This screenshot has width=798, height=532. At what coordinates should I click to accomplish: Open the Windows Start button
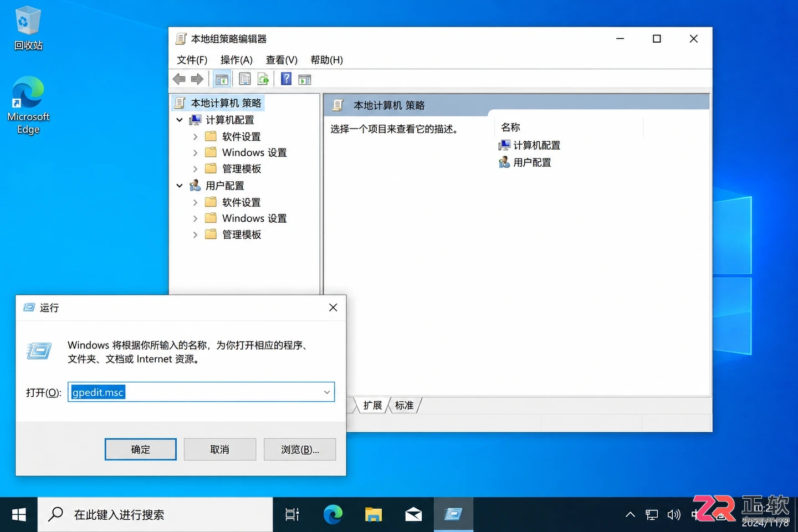pyautogui.click(x=19, y=515)
